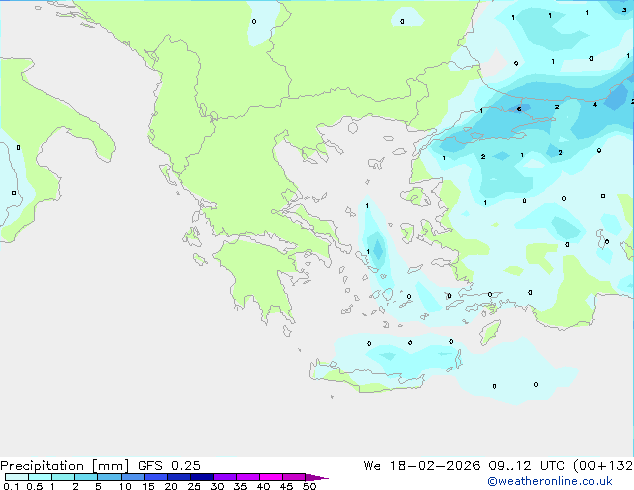Click the '6' precipitation value on map
This screenshot has width=634, height=490.
click(519, 109)
